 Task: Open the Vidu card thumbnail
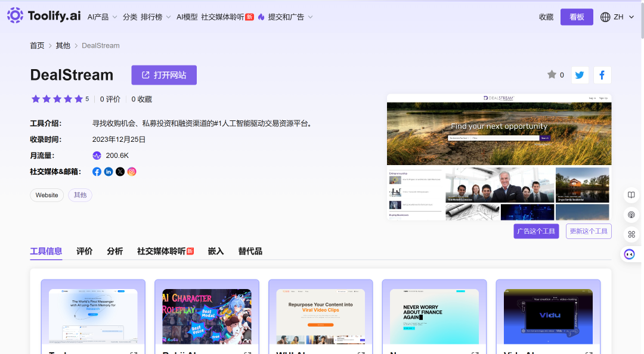tap(548, 316)
